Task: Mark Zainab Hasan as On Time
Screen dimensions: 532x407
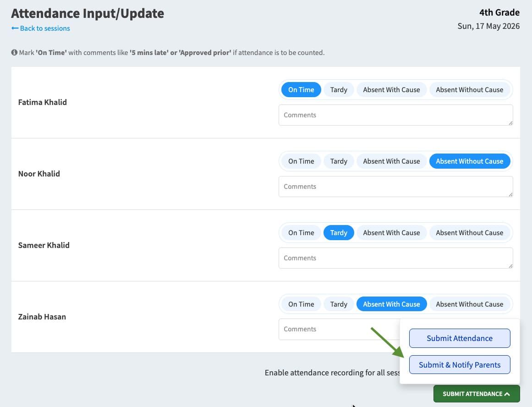Action: pyautogui.click(x=301, y=304)
